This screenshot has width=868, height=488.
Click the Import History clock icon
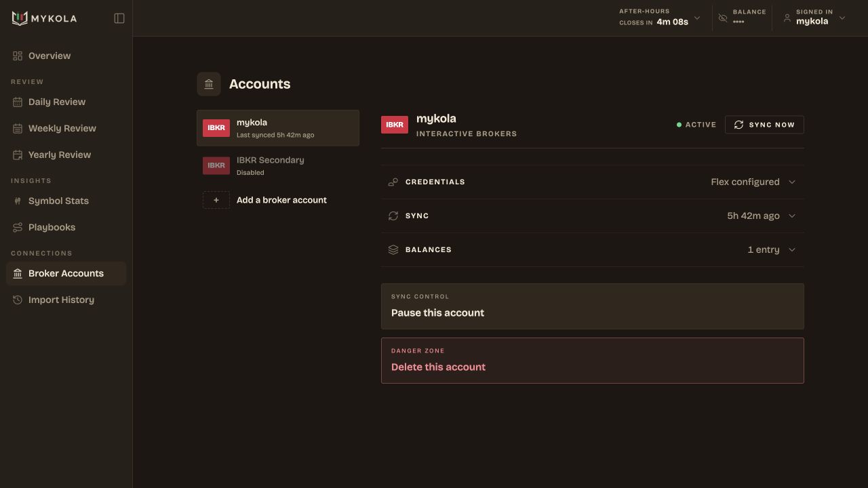(18, 300)
